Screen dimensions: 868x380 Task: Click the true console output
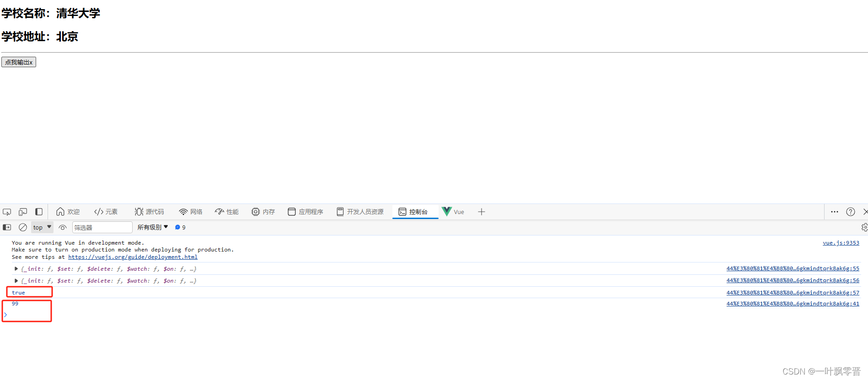coord(18,293)
